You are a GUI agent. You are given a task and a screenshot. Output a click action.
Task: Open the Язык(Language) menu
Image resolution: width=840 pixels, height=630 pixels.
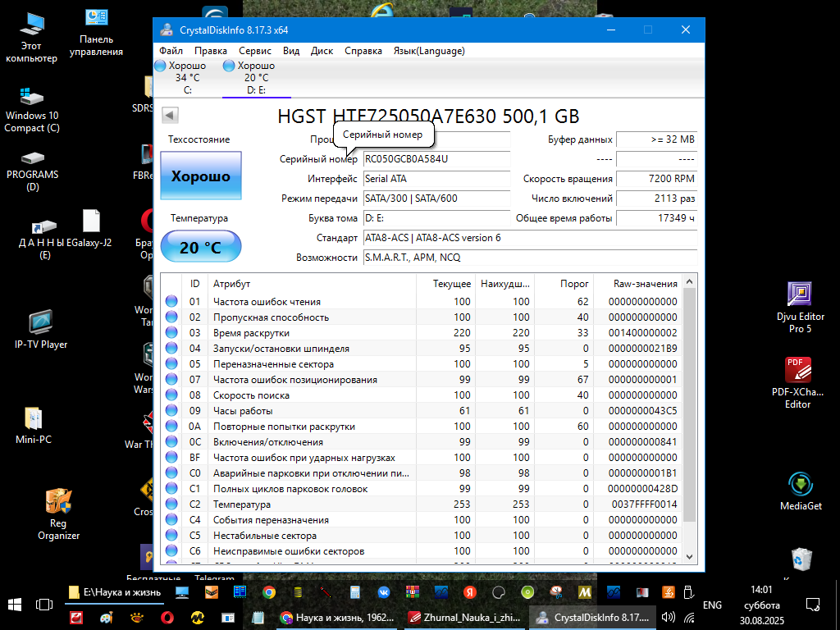click(428, 51)
